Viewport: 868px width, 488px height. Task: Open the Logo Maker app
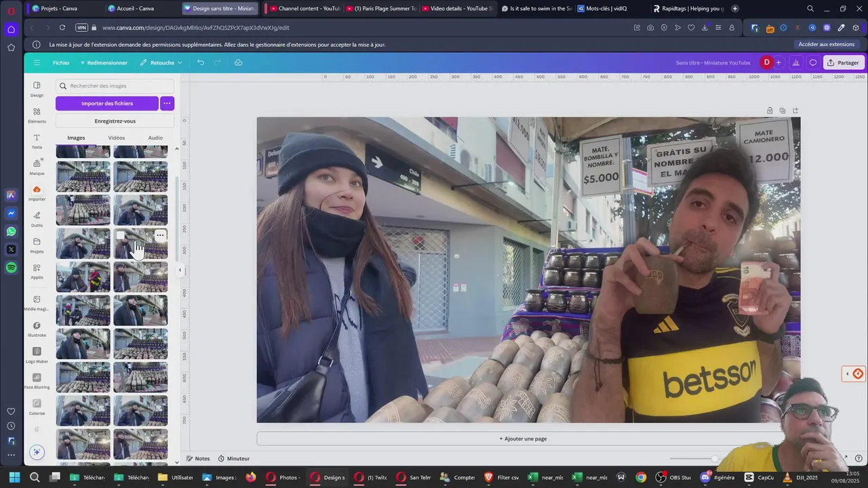pyautogui.click(x=37, y=355)
